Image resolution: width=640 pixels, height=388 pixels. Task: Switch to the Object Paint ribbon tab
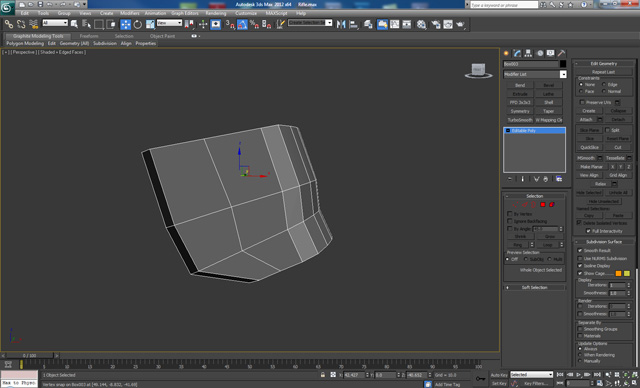pos(162,36)
